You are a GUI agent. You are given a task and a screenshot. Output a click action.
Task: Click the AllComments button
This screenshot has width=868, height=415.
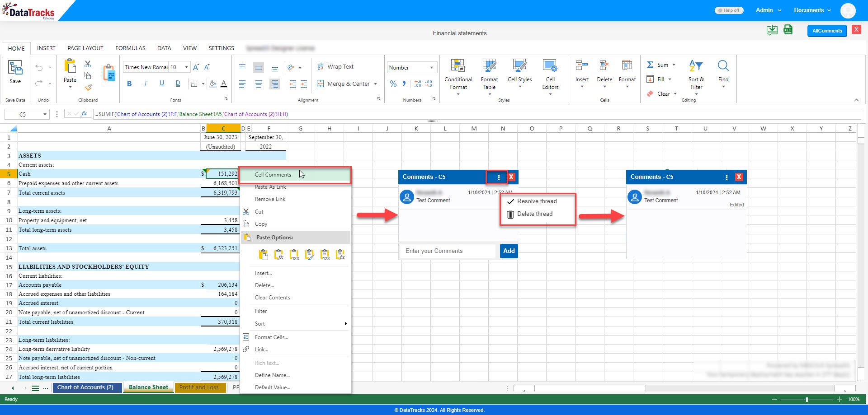[827, 31]
